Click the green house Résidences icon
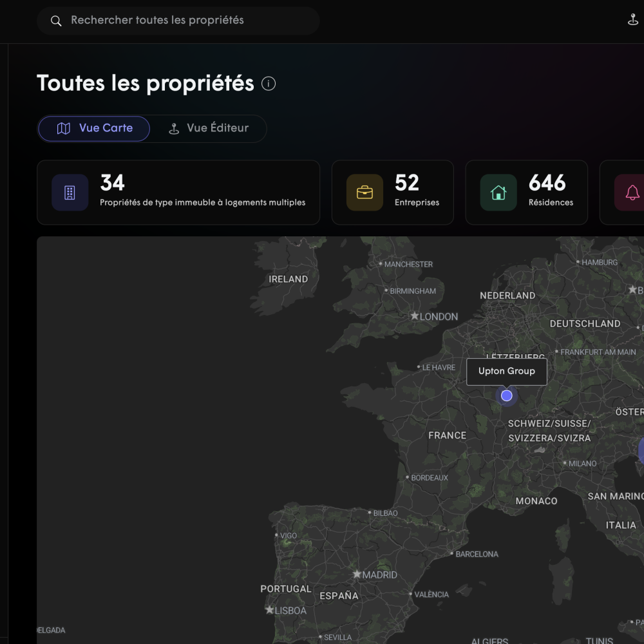Viewport: 644px width, 644px height. (x=498, y=193)
